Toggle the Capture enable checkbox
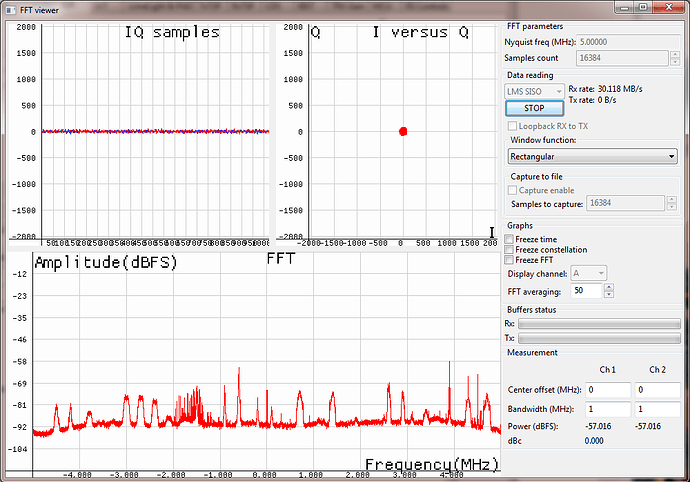 pyautogui.click(x=514, y=189)
